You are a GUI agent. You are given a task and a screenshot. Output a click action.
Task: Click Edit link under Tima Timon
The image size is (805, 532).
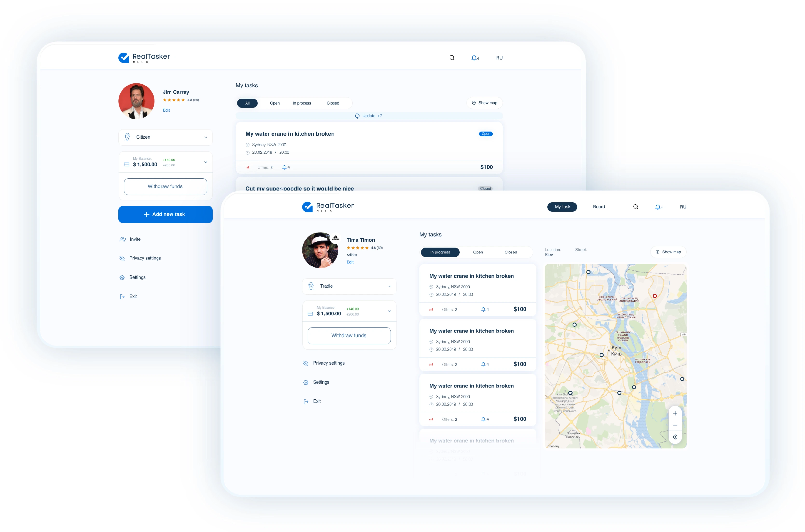coord(350,262)
